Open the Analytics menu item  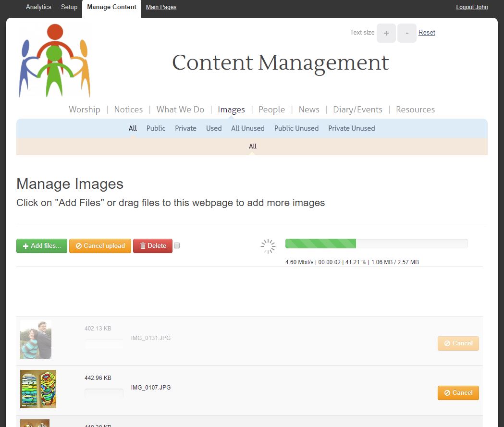(x=38, y=7)
